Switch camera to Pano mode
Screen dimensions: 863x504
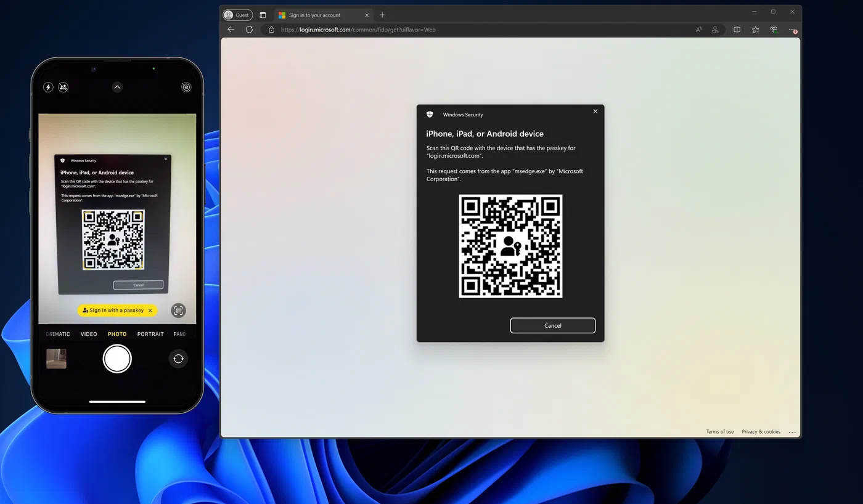179,334
